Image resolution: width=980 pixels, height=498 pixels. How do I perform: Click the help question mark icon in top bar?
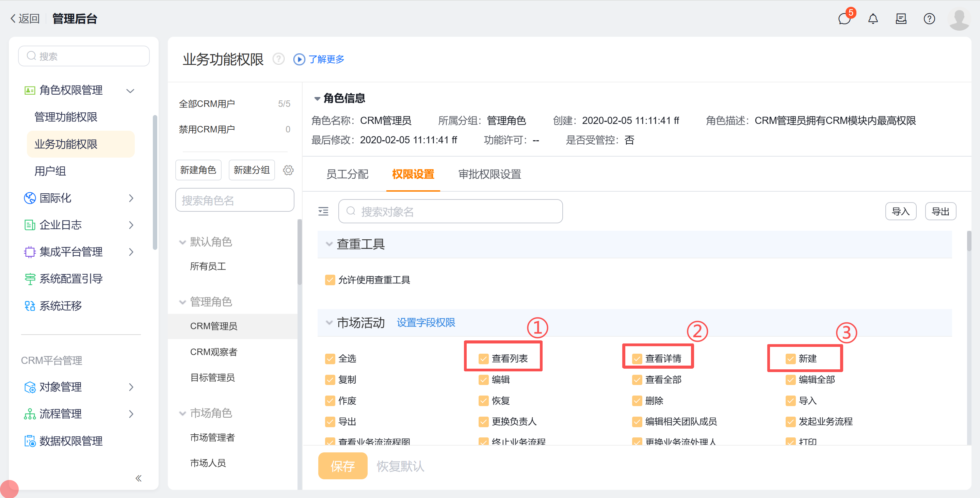pos(929,18)
